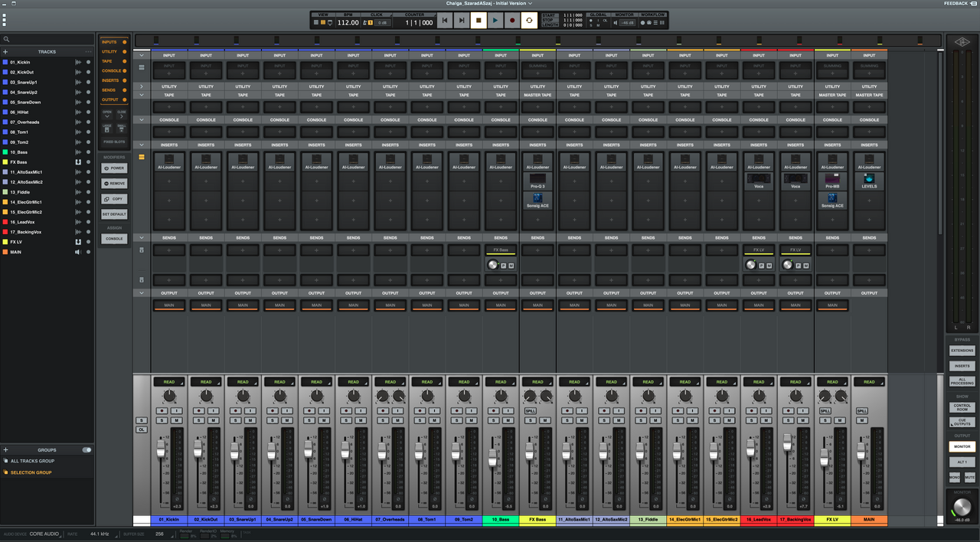980x542 pixels.
Task: Arm recording with the Record transport button
Action: (x=512, y=21)
